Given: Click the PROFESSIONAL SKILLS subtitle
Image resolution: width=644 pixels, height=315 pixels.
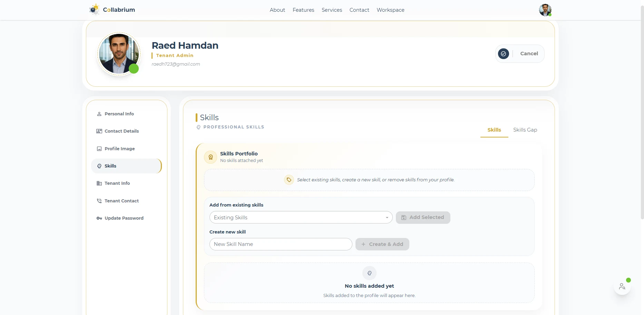Looking at the screenshot, I should [x=234, y=127].
